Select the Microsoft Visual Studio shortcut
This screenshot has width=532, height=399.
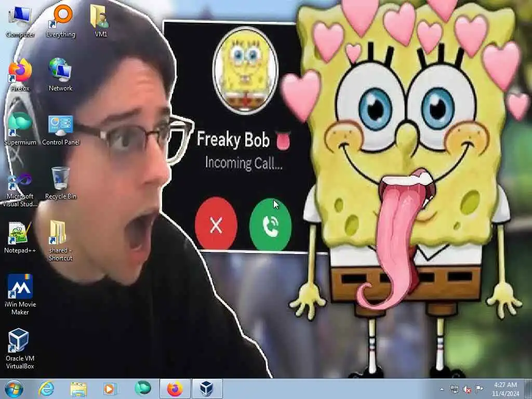[20, 190]
